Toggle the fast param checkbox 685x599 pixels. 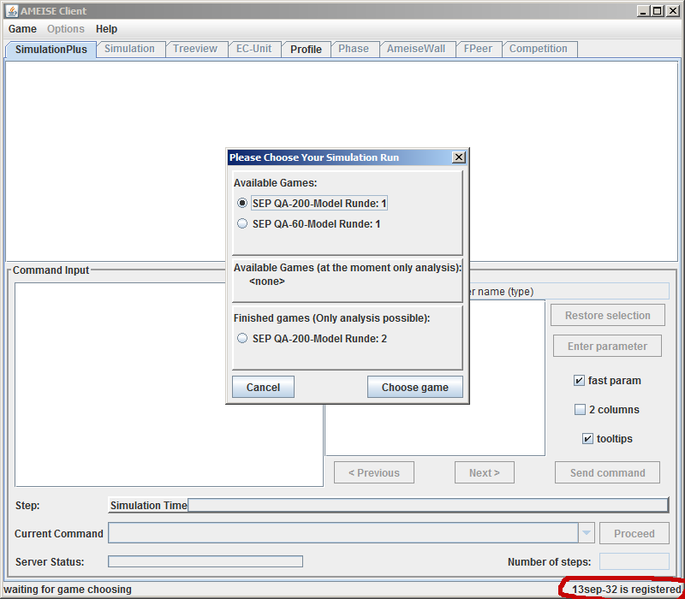coord(579,381)
